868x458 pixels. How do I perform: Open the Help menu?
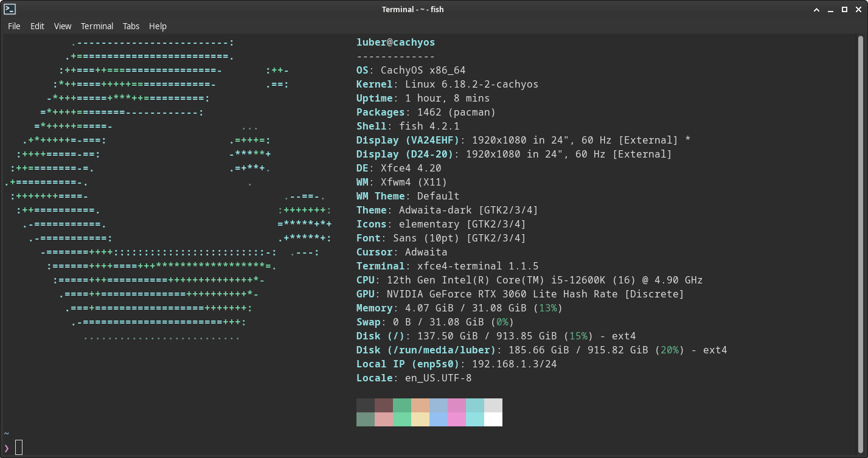click(158, 26)
